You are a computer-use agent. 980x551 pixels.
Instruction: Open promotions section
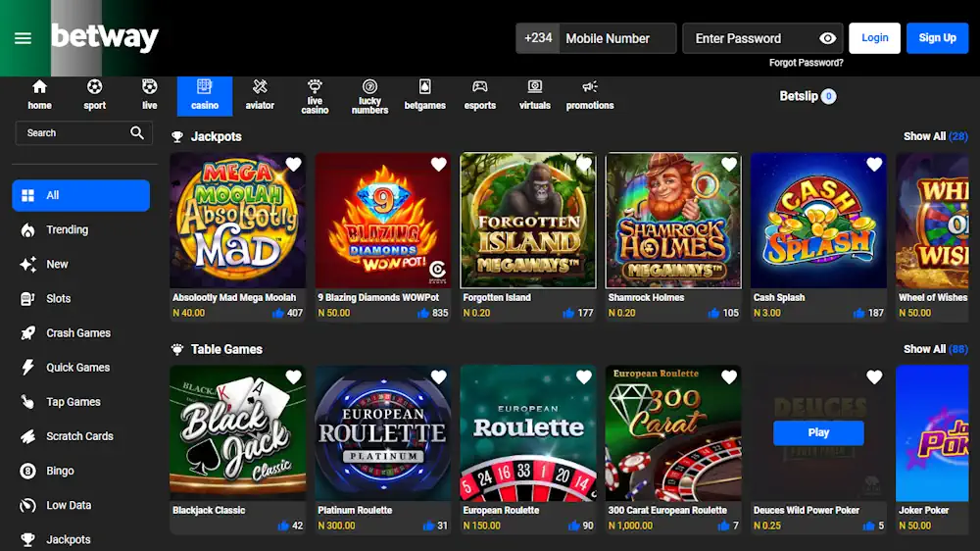coord(589,96)
